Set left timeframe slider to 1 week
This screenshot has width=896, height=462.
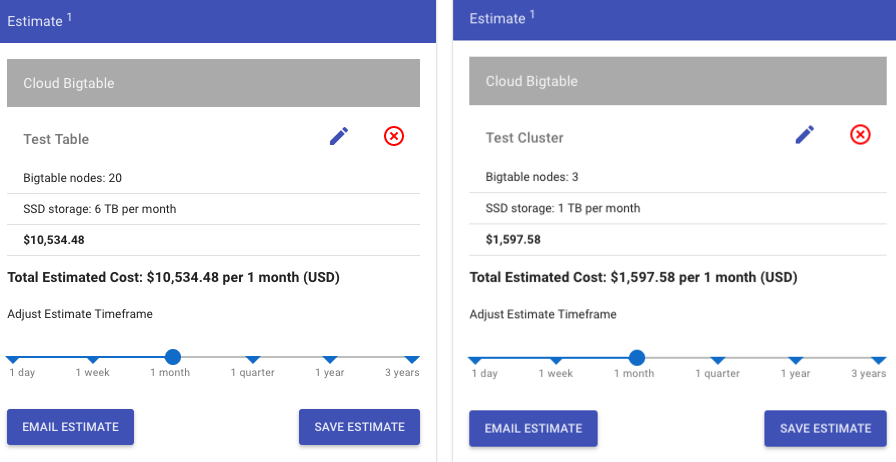click(93, 360)
